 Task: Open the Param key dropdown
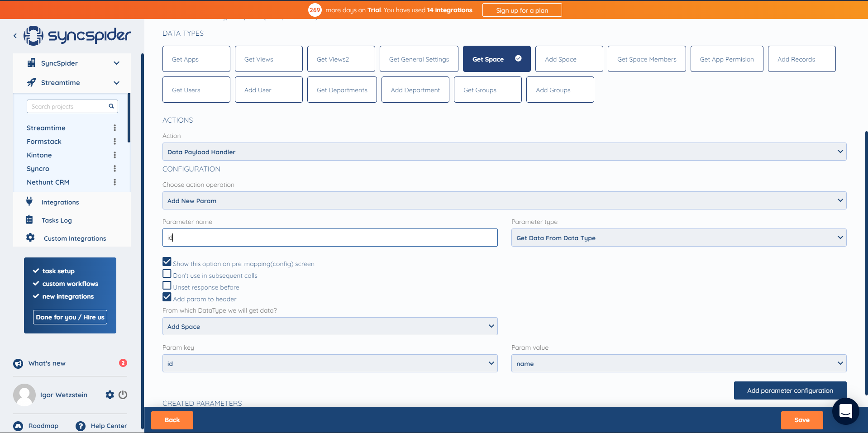click(330, 363)
